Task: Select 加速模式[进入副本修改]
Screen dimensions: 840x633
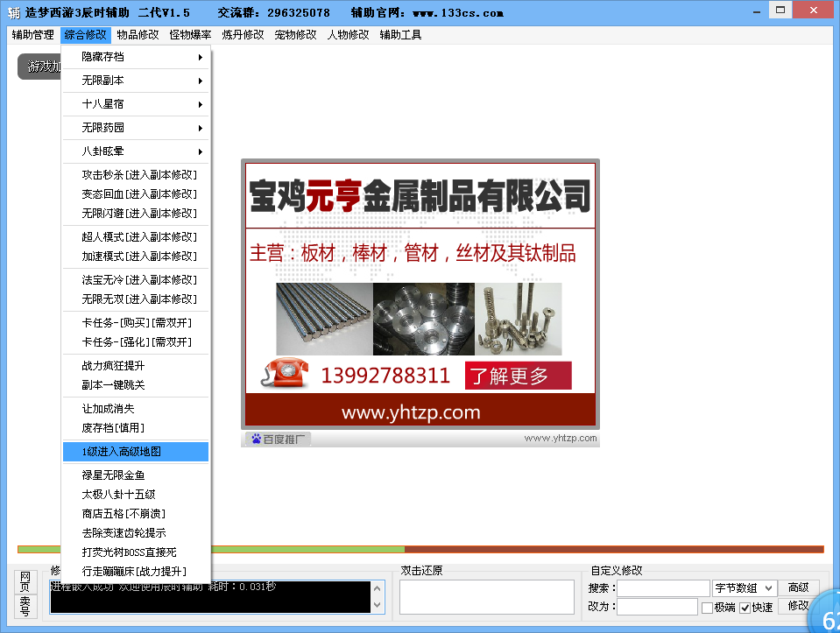Action: coord(136,256)
